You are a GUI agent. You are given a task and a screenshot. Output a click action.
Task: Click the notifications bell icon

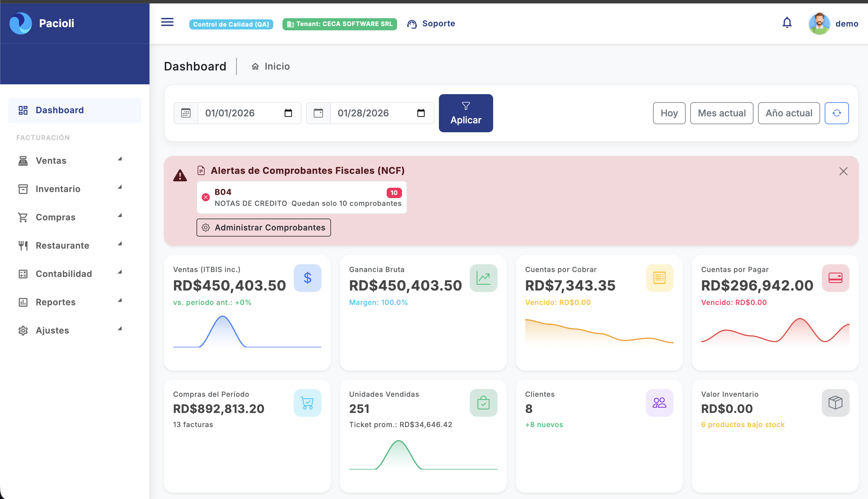pyautogui.click(x=787, y=23)
